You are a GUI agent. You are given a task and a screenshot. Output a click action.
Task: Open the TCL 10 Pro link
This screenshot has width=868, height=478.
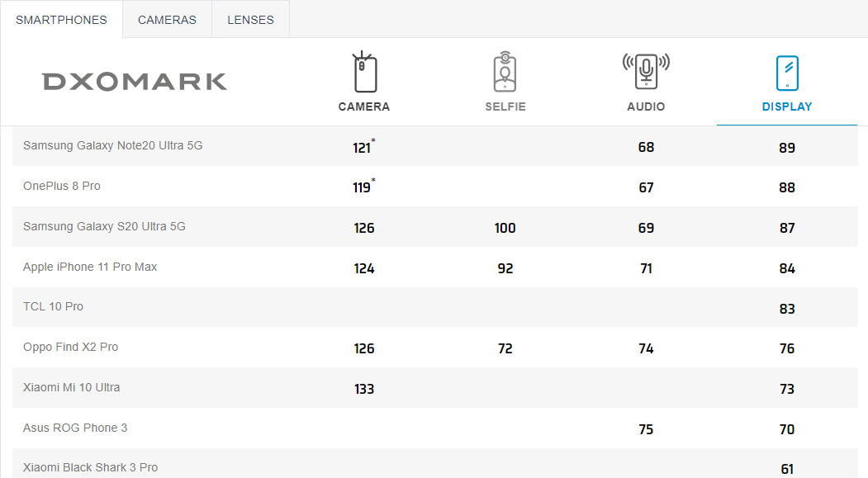[x=53, y=306]
